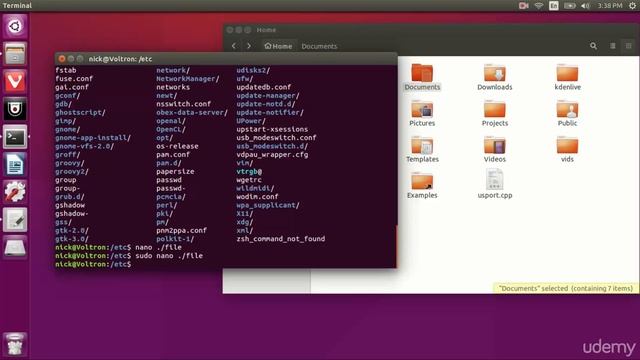Select the Documents folder

[422, 77]
